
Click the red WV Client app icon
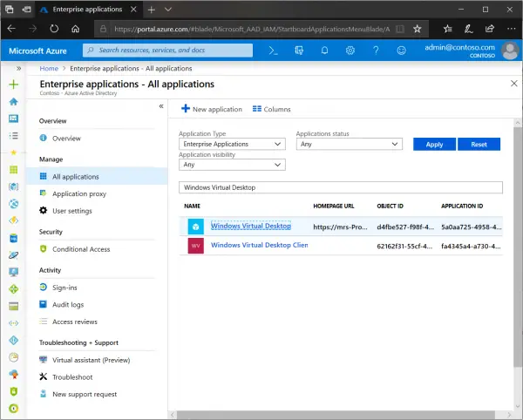(196, 246)
